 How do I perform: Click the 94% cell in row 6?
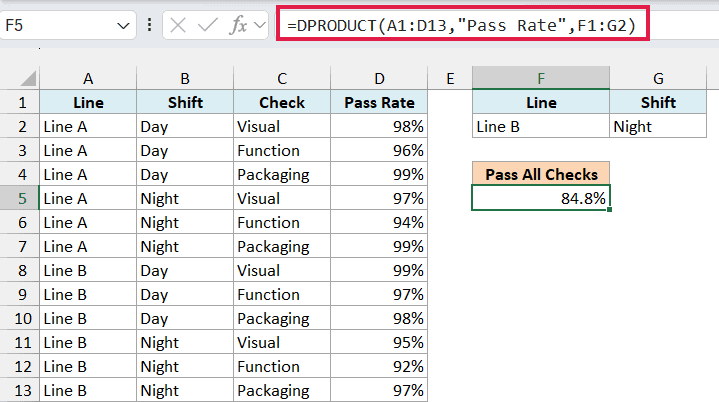click(379, 222)
